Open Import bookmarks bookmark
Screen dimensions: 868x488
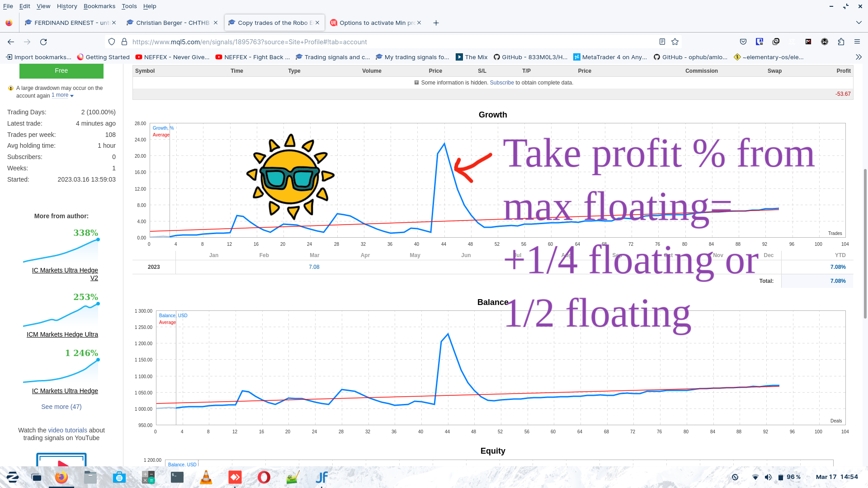(x=38, y=57)
